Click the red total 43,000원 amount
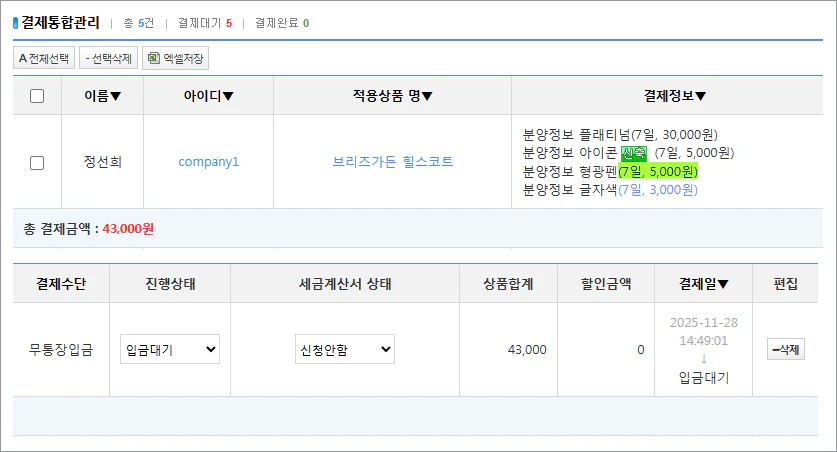The image size is (837, 452). pyautogui.click(x=128, y=229)
